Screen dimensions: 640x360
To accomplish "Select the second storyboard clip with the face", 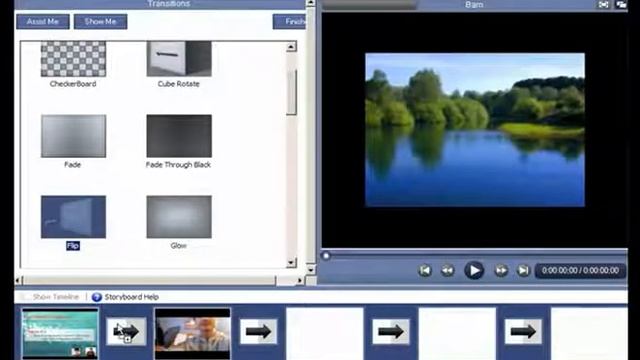I will pyautogui.click(x=193, y=333).
